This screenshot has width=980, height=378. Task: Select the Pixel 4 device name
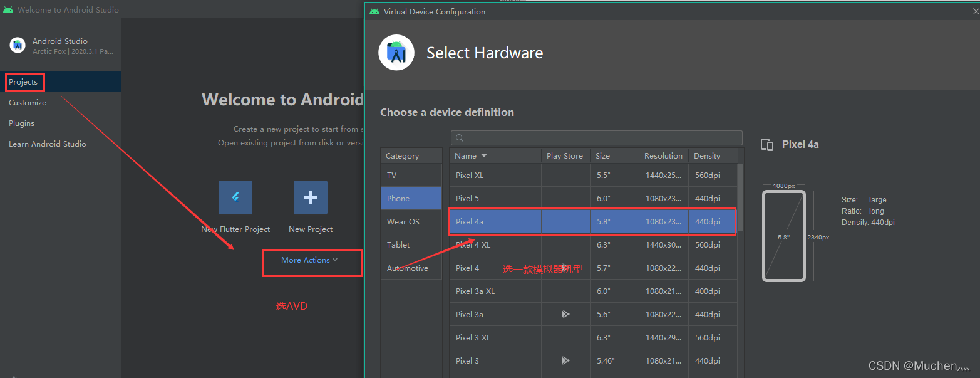pyautogui.click(x=467, y=268)
